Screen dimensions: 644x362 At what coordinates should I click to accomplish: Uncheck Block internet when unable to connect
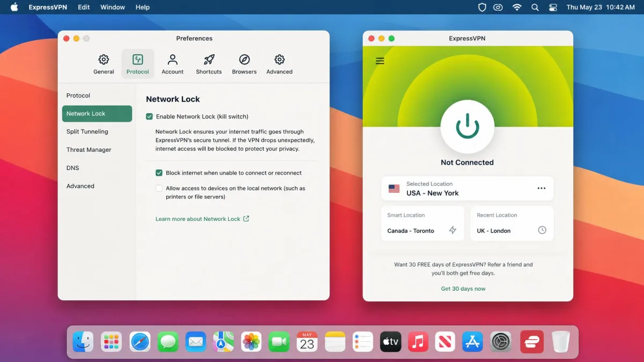pos(159,173)
